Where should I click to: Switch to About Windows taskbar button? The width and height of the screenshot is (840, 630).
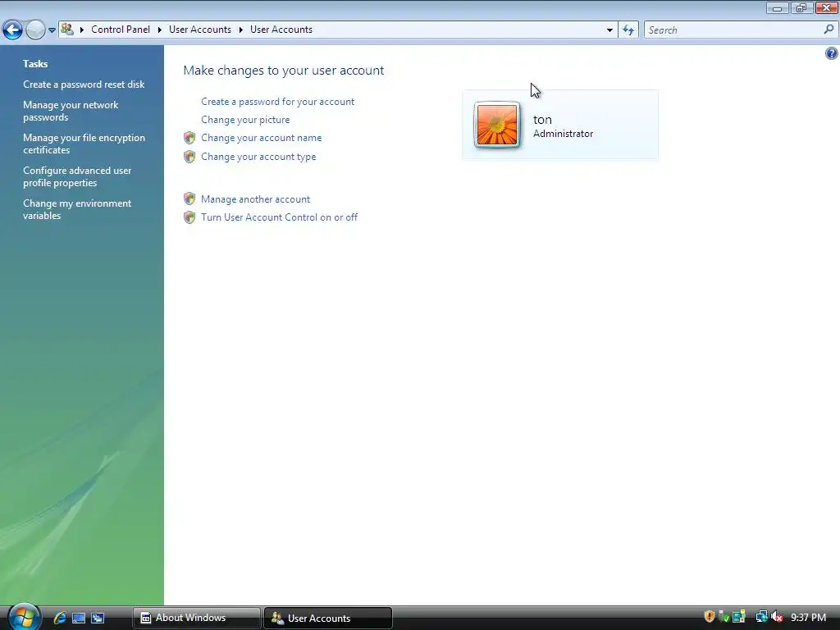pyautogui.click(x=197, y=618)
